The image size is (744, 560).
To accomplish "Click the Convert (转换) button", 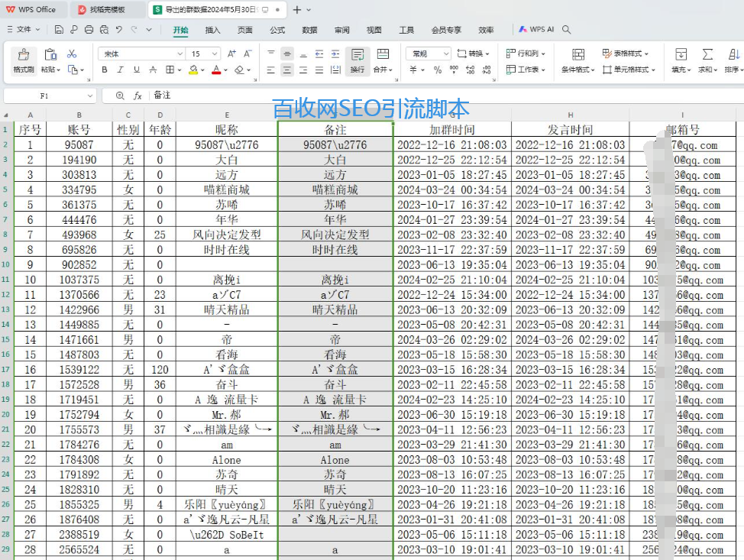I will coord(473,53).
